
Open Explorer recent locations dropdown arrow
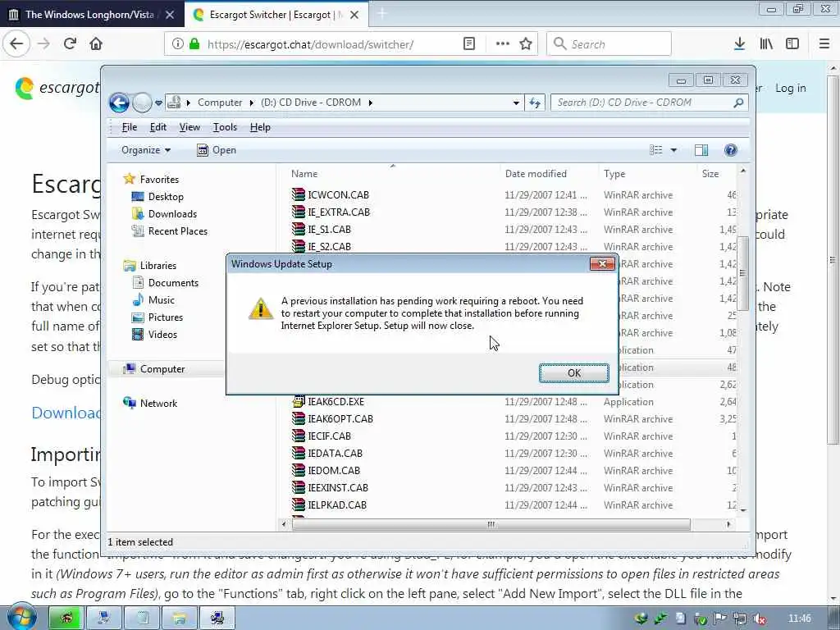pyautogui.click(x=158, y=103)
